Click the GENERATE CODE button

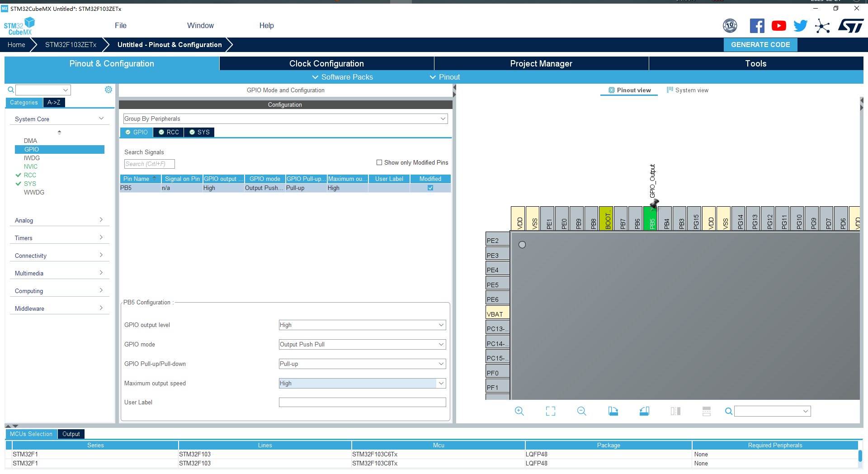(760, 45)
